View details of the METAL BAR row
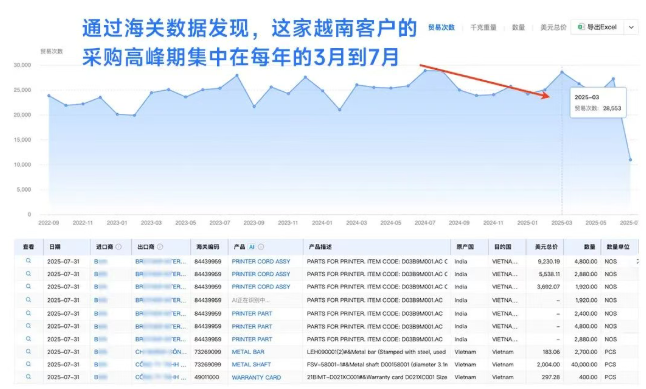This screenshot has width=646, height=389. 28,352
